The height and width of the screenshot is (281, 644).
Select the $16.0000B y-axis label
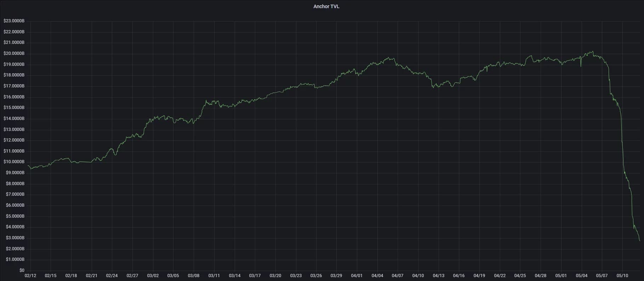tap(14, 97)
